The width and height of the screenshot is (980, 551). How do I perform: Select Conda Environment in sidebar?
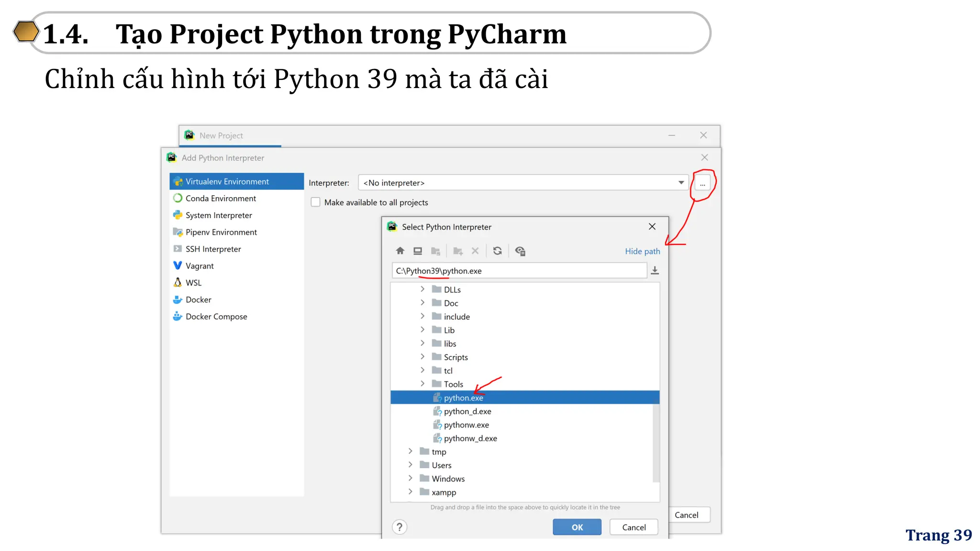pos(221,198)
